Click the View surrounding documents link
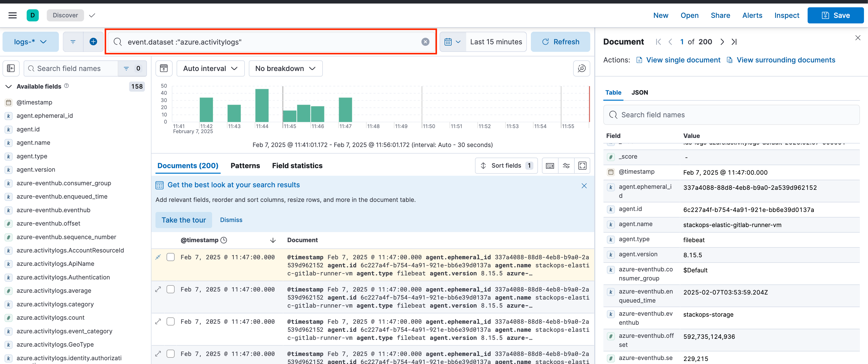The image size is (868, 364). click(x=786, y=60)
